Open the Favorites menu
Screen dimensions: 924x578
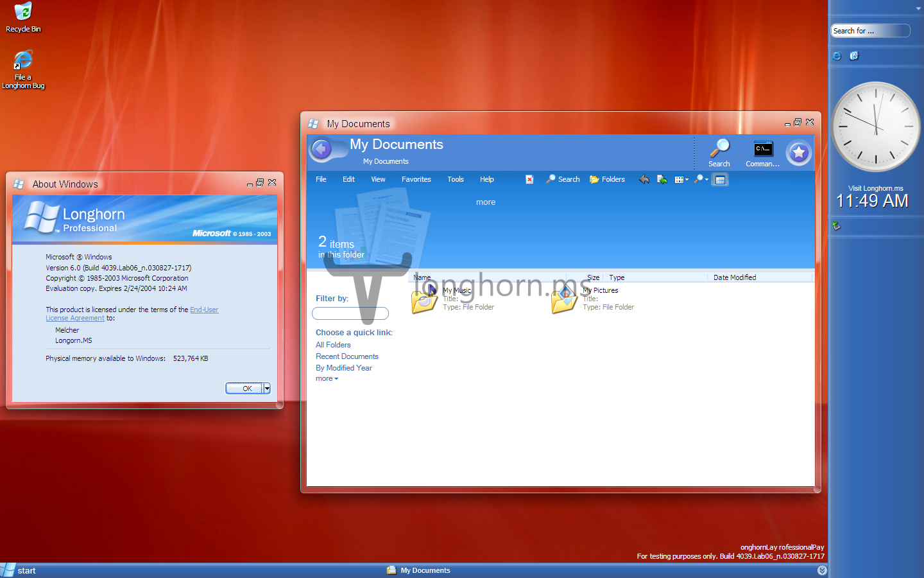[x=416, y=180]
